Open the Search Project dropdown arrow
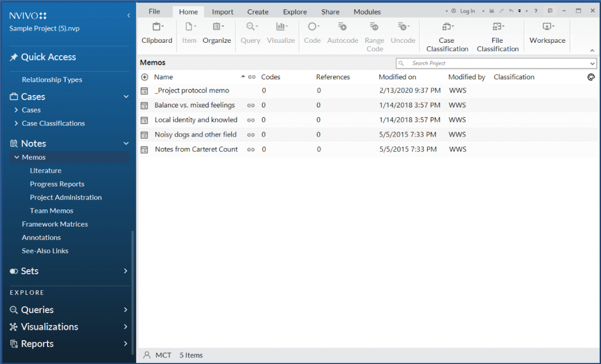 pos(592,63)
